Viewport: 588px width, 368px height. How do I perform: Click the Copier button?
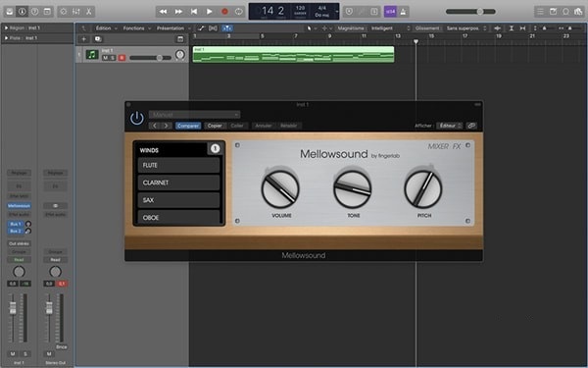(215, 126)
